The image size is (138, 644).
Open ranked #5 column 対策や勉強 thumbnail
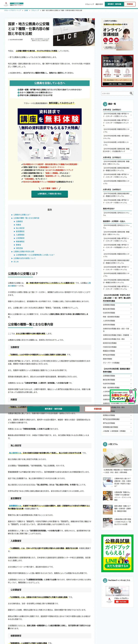pos(108,522)
